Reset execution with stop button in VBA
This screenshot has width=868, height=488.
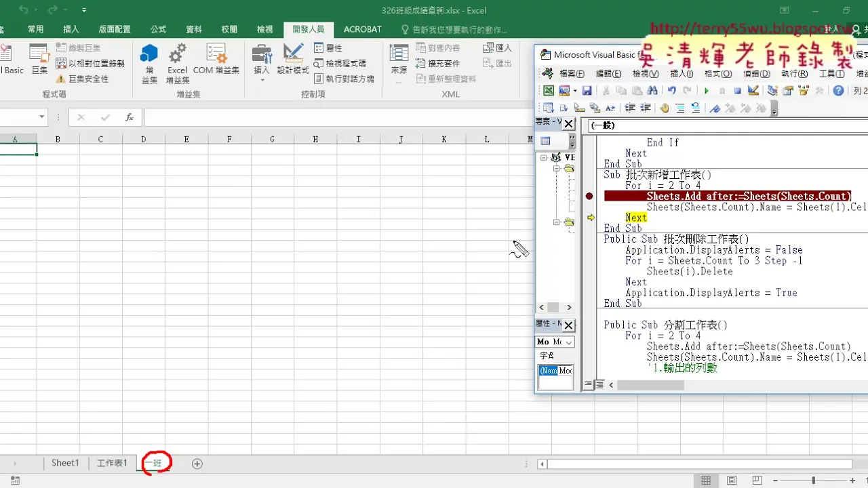click(737, 91)
